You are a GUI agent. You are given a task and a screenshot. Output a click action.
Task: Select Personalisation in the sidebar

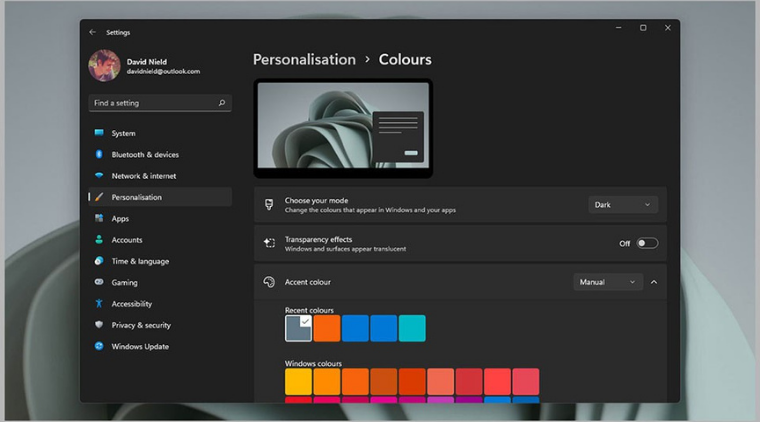pyautogui.click(x=160, y=197)
